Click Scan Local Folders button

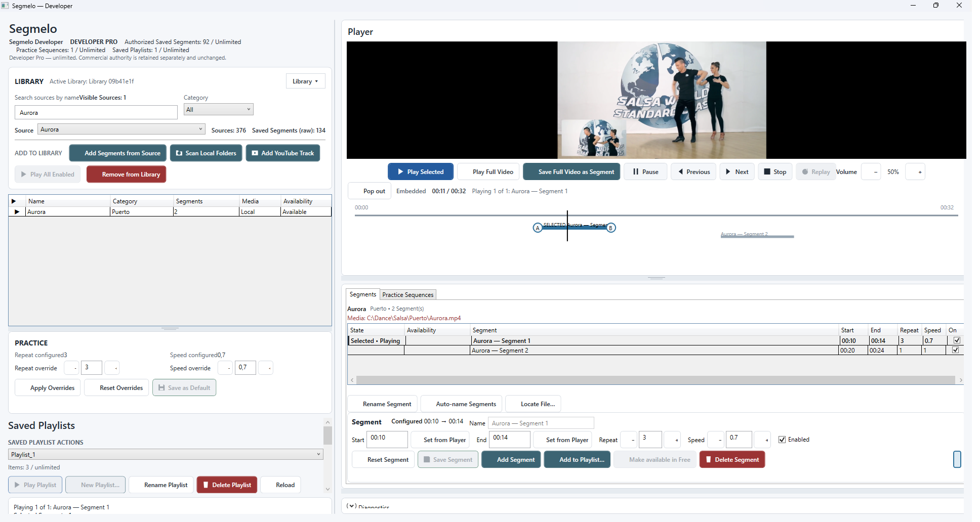206,153
